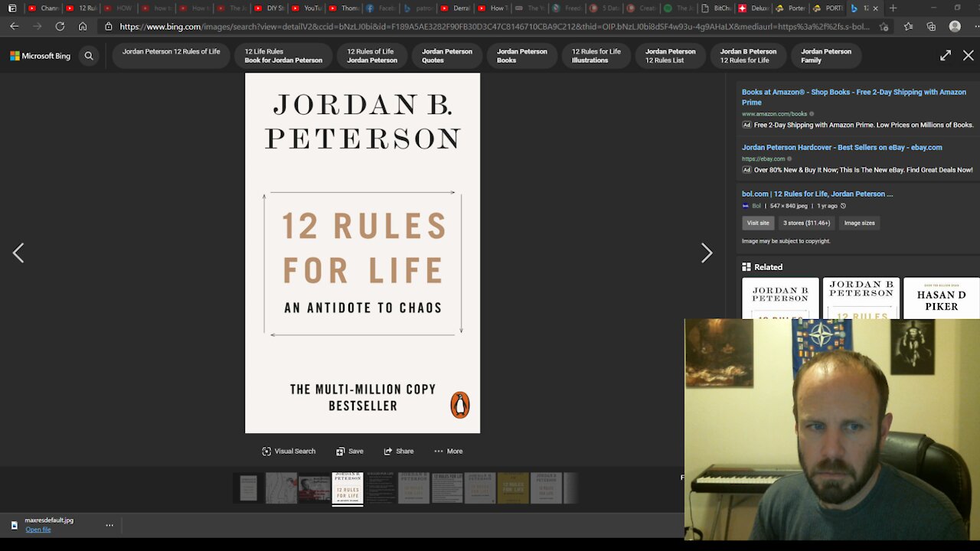The height and width of the screenshot is (551, 980).
Task: Expand image viewer to full screen icon
Action: pos(946,56)
